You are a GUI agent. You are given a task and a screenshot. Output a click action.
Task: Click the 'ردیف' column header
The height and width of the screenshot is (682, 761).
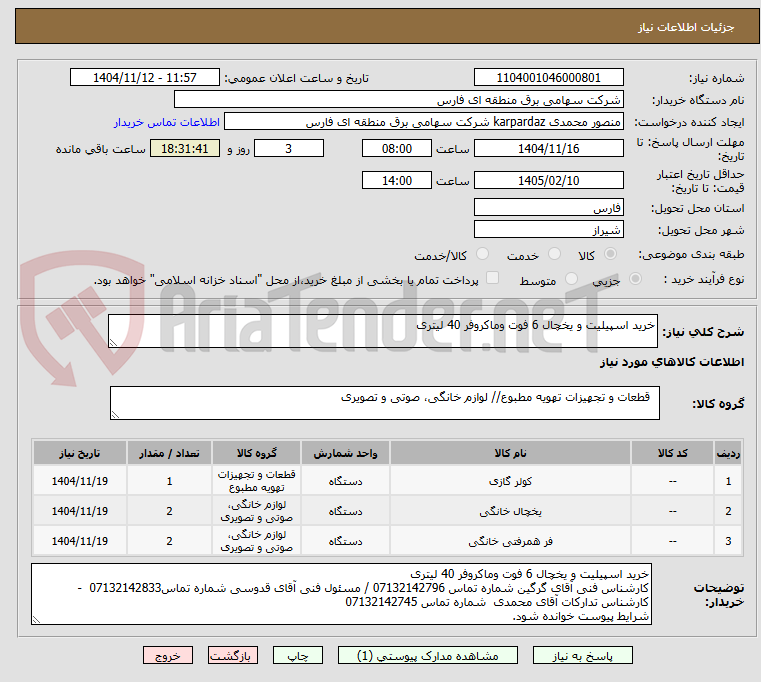click(728, 453)
